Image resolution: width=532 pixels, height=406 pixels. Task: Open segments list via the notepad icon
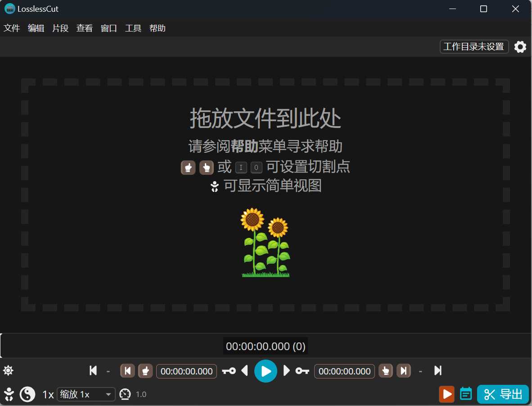click(x=466, y=394)
